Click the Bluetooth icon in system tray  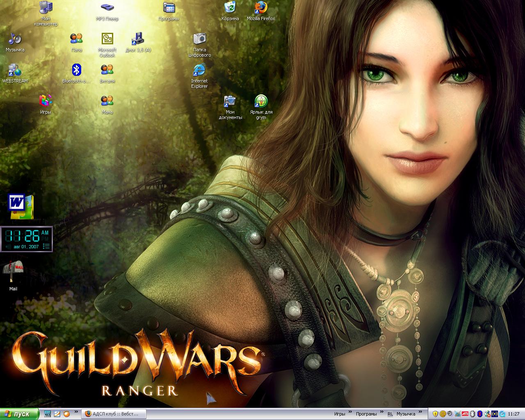pyautogui.click(x=480, y=414)
